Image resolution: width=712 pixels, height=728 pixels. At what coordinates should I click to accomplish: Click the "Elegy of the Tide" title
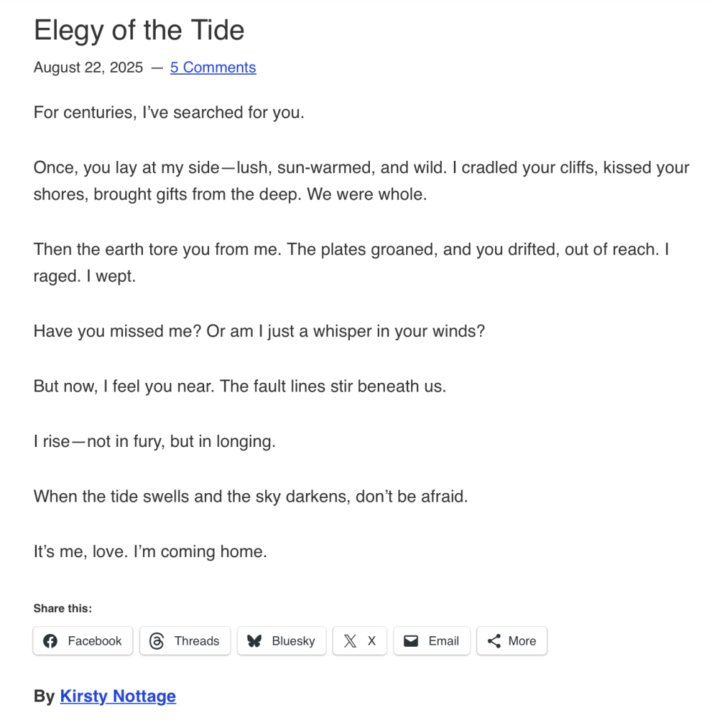[x=139, y=30]
